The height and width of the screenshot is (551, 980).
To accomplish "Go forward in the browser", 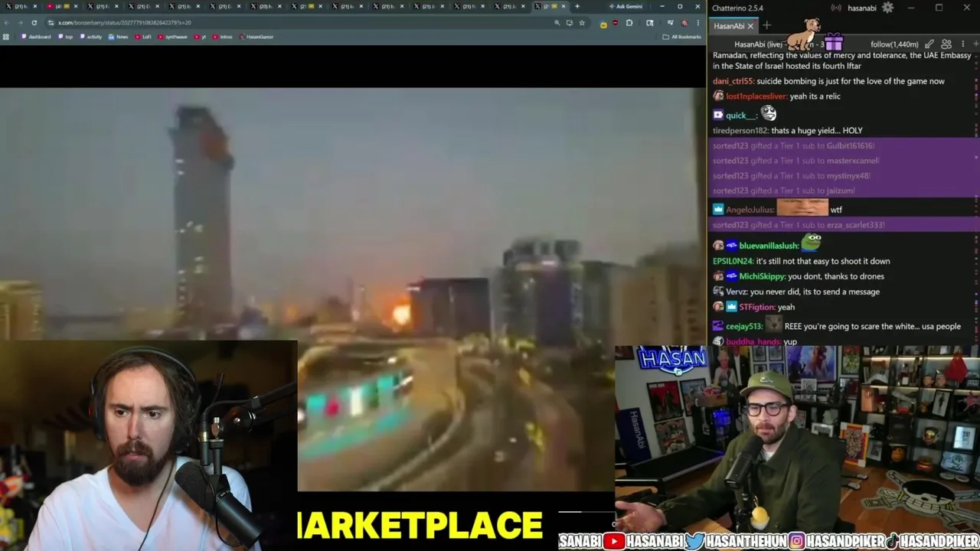I will click(20, 23).
